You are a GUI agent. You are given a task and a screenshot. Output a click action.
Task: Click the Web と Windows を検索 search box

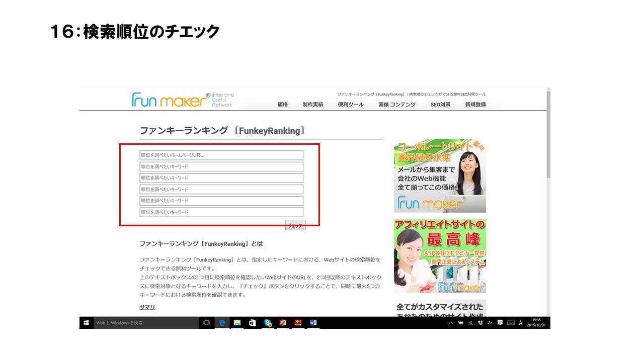click(x=146, y=323)
